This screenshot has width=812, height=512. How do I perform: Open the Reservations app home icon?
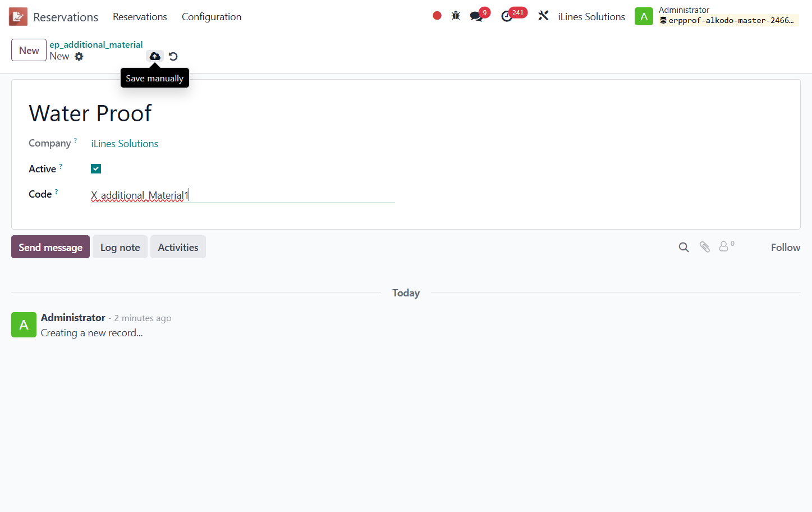18,17
